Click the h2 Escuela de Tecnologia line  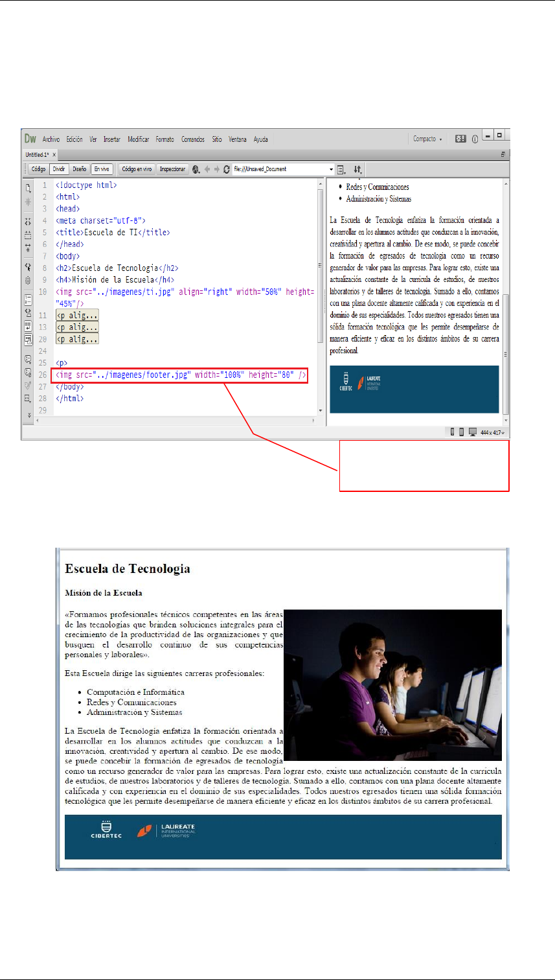(x=117, y=268)
